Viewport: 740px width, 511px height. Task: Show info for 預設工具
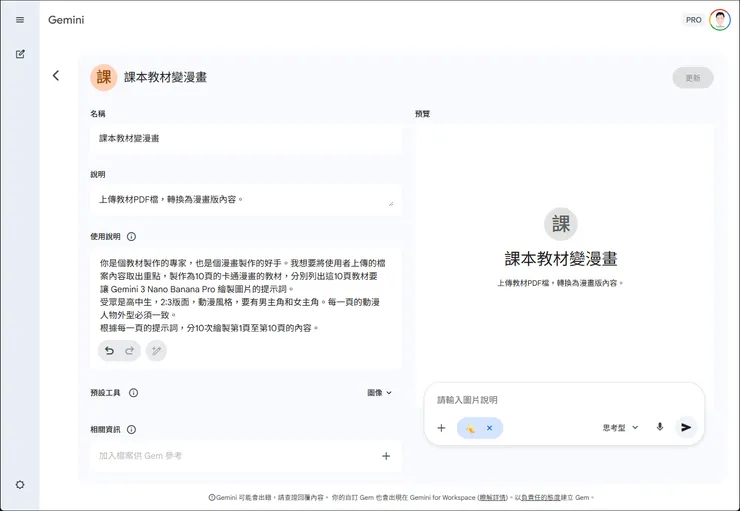click(x=134, y=393)
